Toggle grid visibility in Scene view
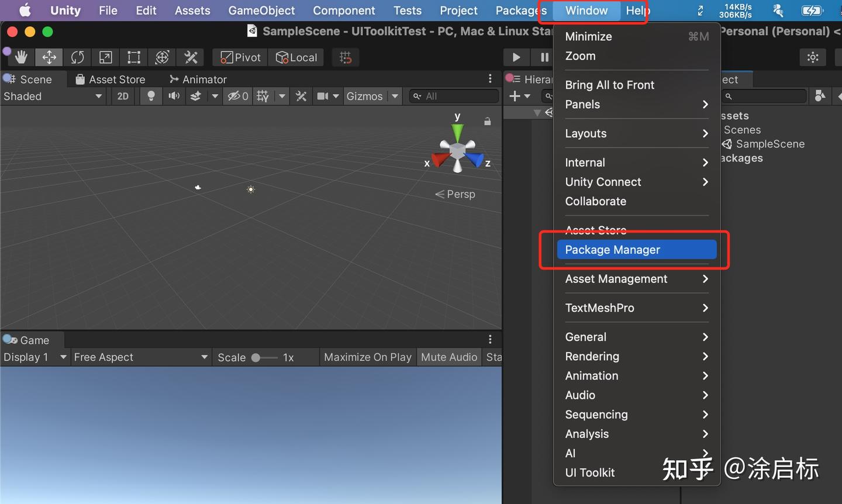Image resolution: width=842 pixels, height=504 pixels. pos(262,96)
